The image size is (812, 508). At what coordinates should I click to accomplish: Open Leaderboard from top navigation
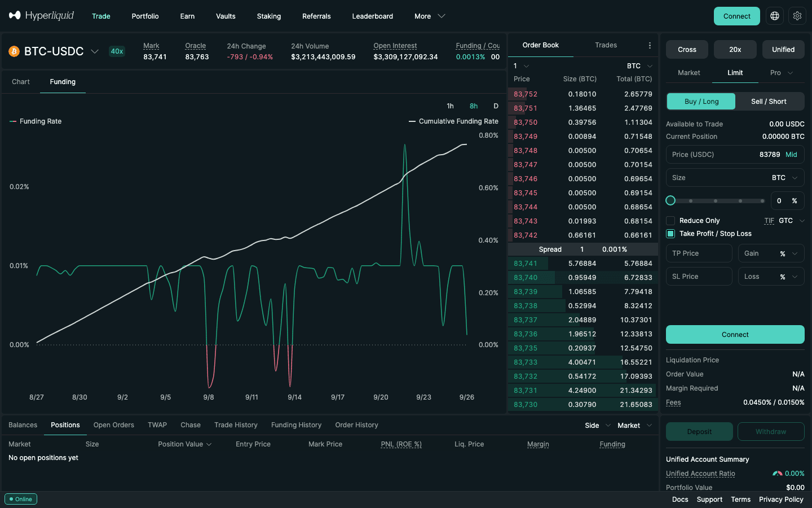(x=372, y=16)
